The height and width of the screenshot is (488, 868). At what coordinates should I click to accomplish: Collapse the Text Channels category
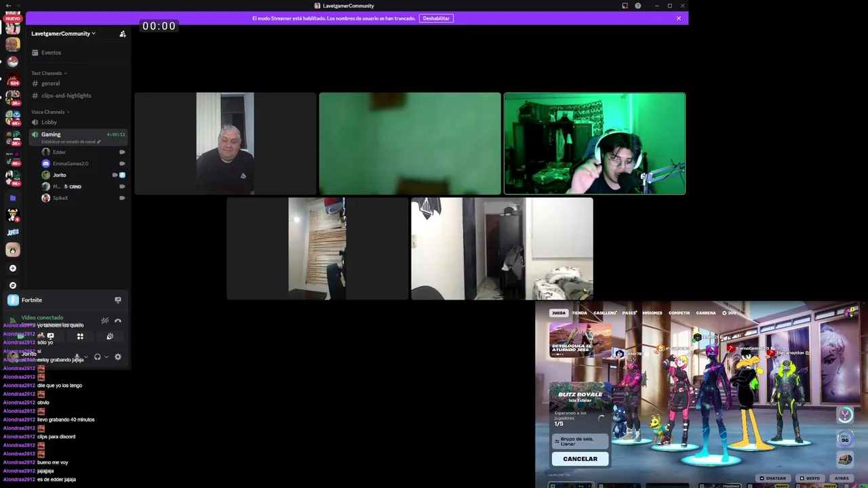[49, 73]
